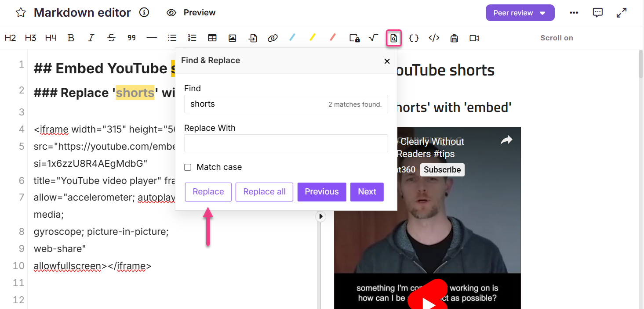Insert an inline code snippet
Screen dimensions: 644x309
click(x=414, y=38)
